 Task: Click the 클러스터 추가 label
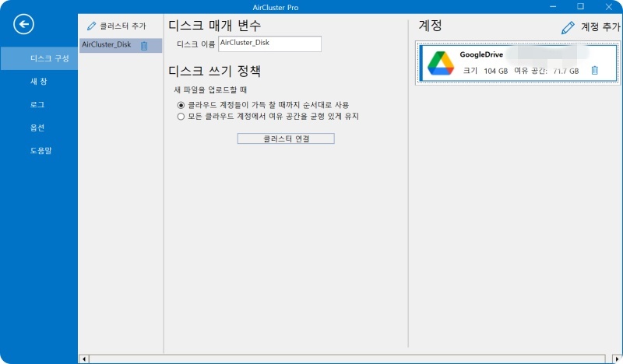[x=123, y=26]
